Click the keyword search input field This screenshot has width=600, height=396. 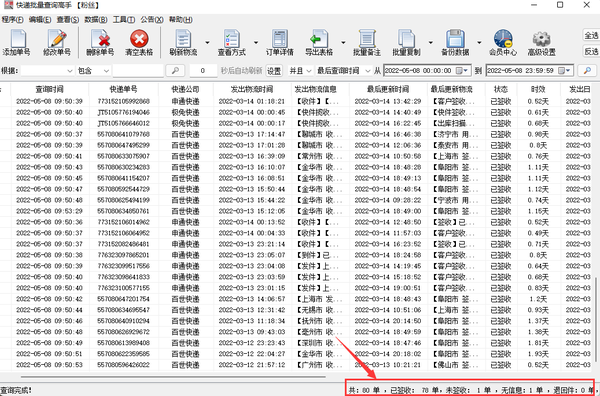click(138, 71)
